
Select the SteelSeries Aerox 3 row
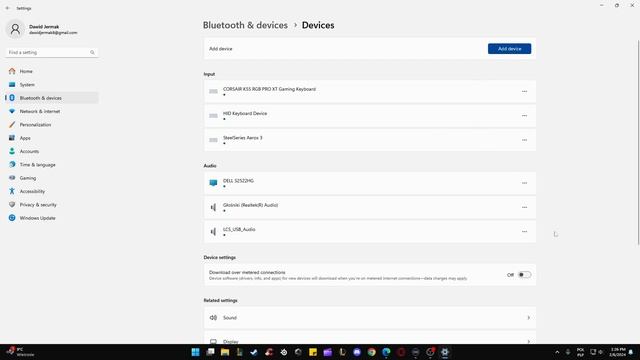(x=370, y=140)
